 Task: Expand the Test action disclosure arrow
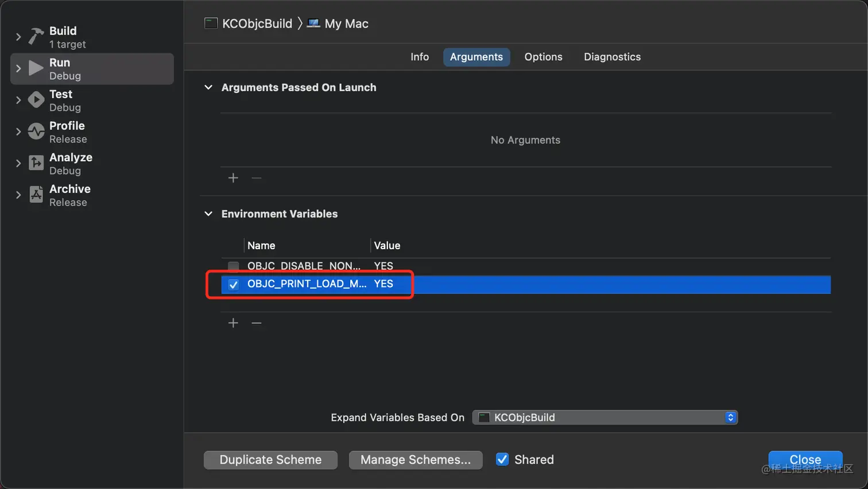[x=18, y=100]
